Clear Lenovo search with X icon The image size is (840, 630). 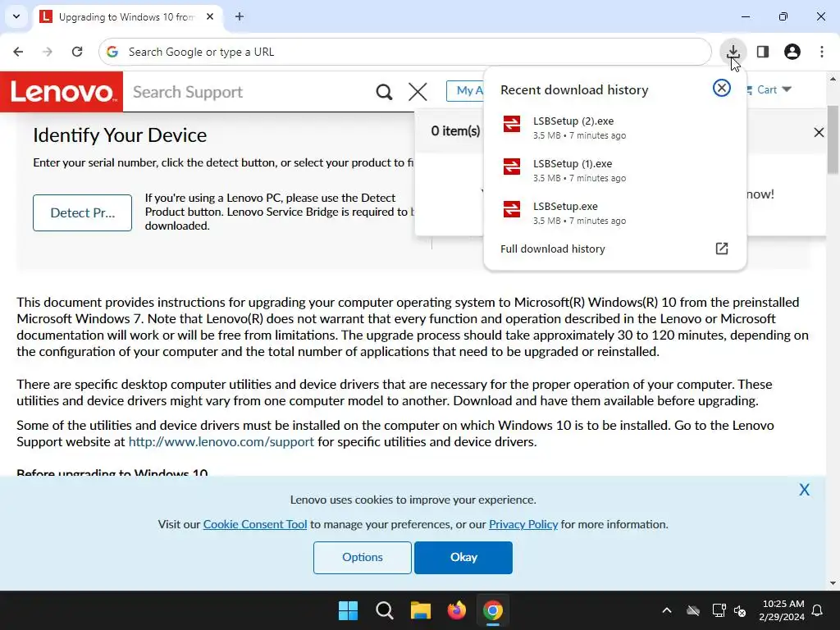tap(418, 92)
